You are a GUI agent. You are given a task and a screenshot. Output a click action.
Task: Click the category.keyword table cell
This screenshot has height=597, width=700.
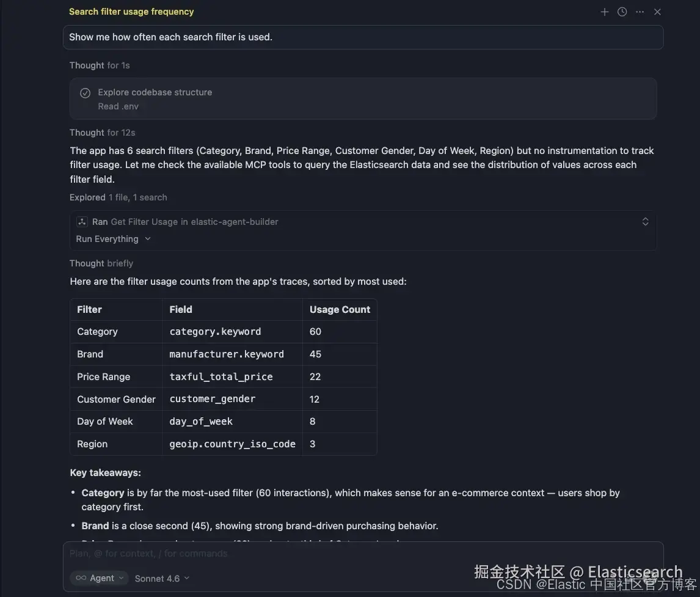[215, 332]
